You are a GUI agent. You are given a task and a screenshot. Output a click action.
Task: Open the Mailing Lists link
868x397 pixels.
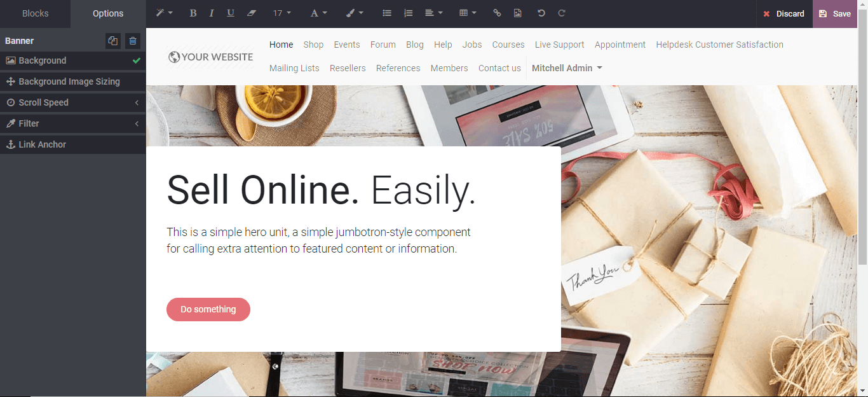(294, 68)
